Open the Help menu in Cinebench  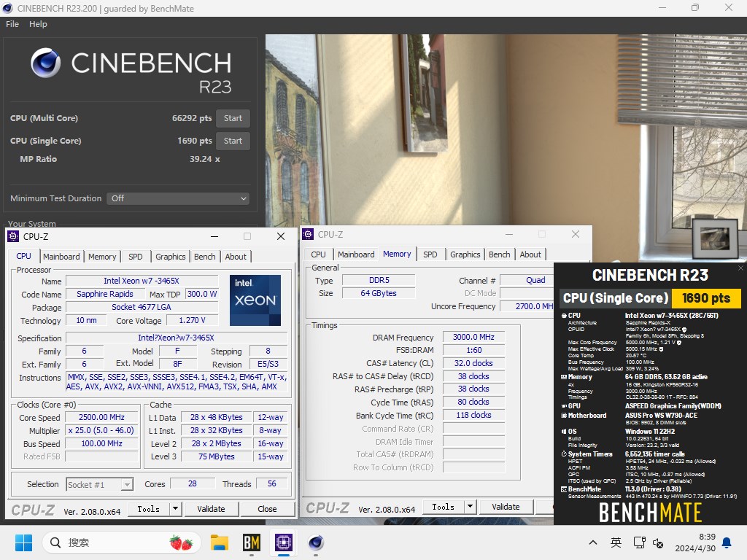(38, 24)
